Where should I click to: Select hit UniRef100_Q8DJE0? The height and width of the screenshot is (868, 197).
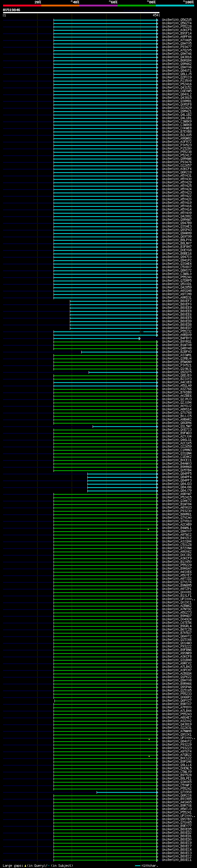click(176, 375)
